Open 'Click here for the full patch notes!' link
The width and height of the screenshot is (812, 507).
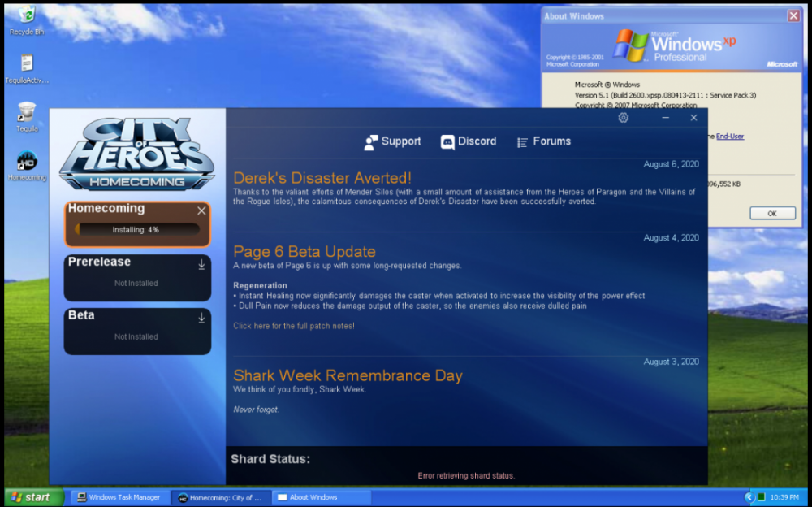[294, 326]
